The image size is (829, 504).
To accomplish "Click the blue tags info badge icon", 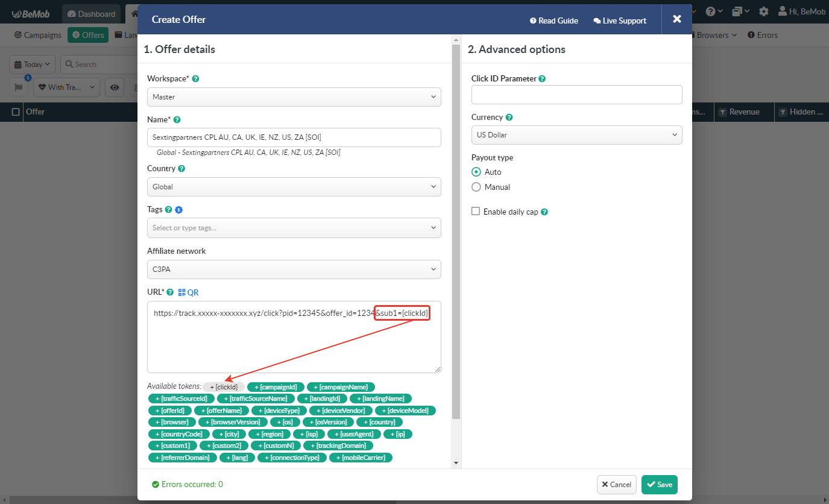I will (178, 210).
